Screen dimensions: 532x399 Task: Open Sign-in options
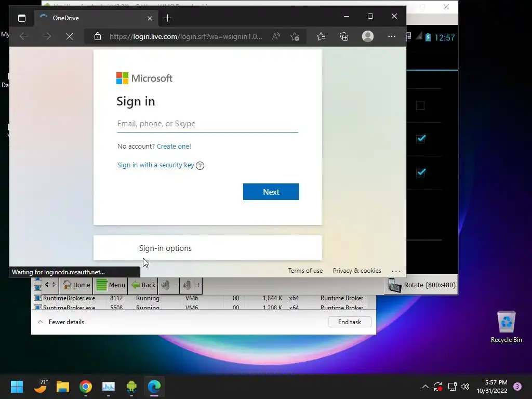[x=208, y=248]
